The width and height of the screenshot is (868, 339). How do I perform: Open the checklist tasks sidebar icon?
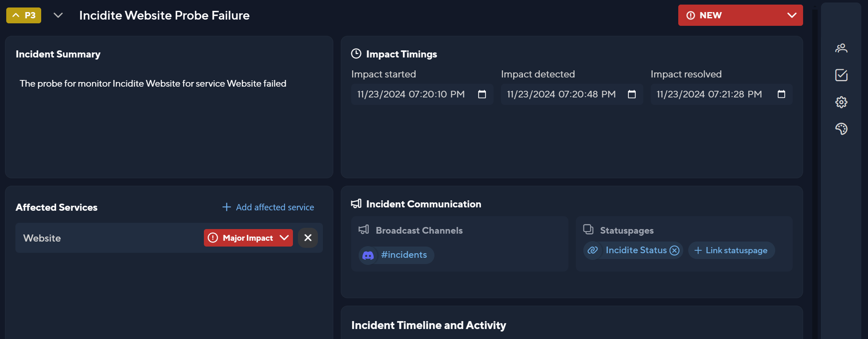[x=841, y=75]
